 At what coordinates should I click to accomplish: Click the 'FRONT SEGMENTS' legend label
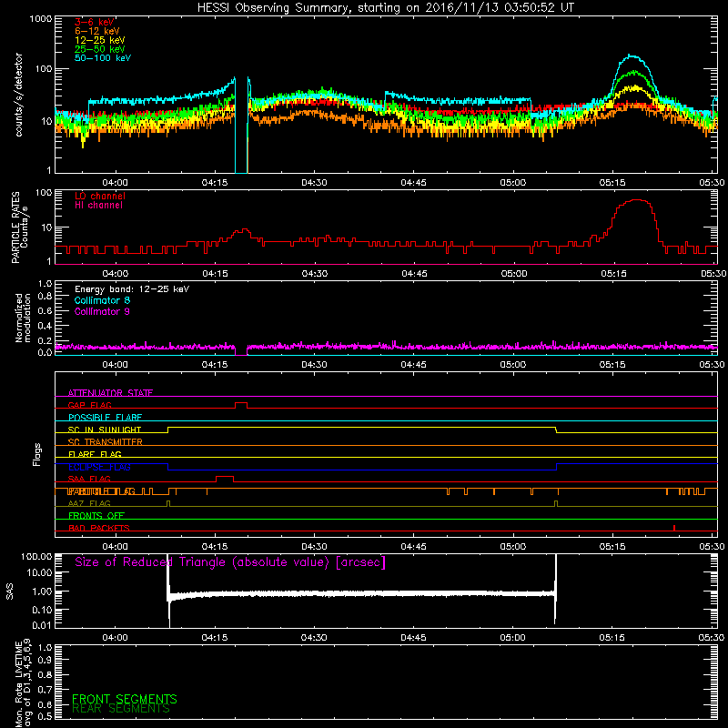click(125, 699)
